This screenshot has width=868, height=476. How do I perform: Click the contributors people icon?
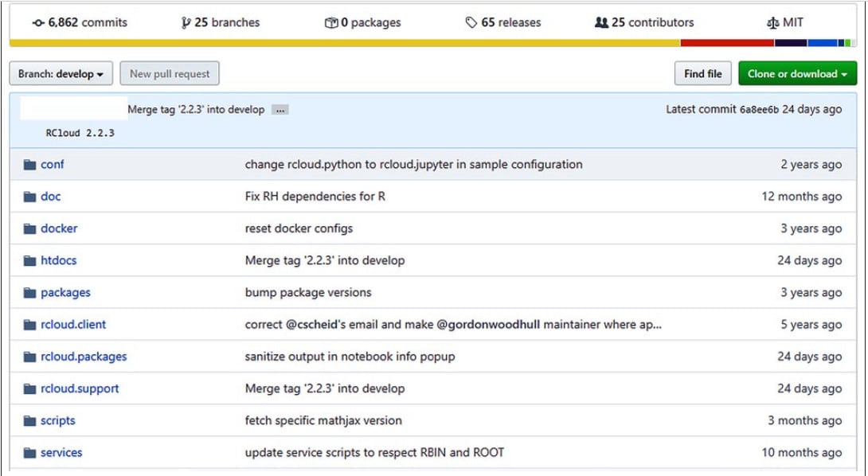point(601,23)
